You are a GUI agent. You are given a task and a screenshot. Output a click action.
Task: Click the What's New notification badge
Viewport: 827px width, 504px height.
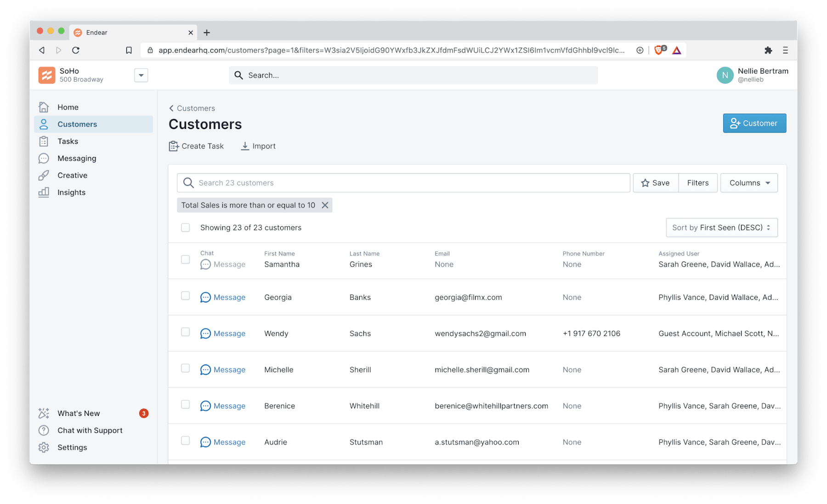144,413
